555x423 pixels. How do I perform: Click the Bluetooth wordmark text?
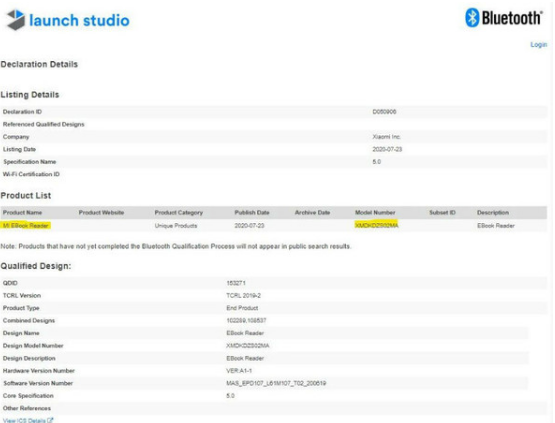point(512,18)
